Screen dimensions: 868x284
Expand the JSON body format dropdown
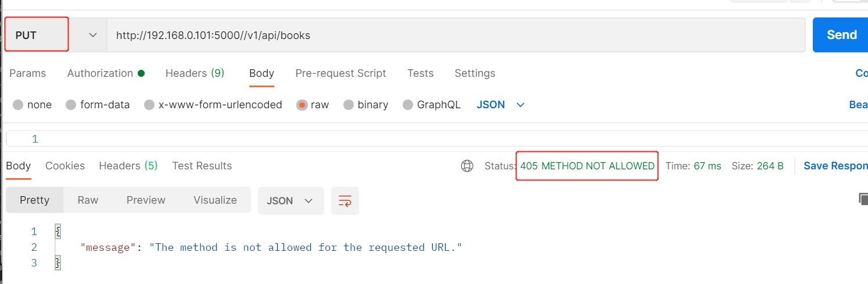tap(501, 105)
